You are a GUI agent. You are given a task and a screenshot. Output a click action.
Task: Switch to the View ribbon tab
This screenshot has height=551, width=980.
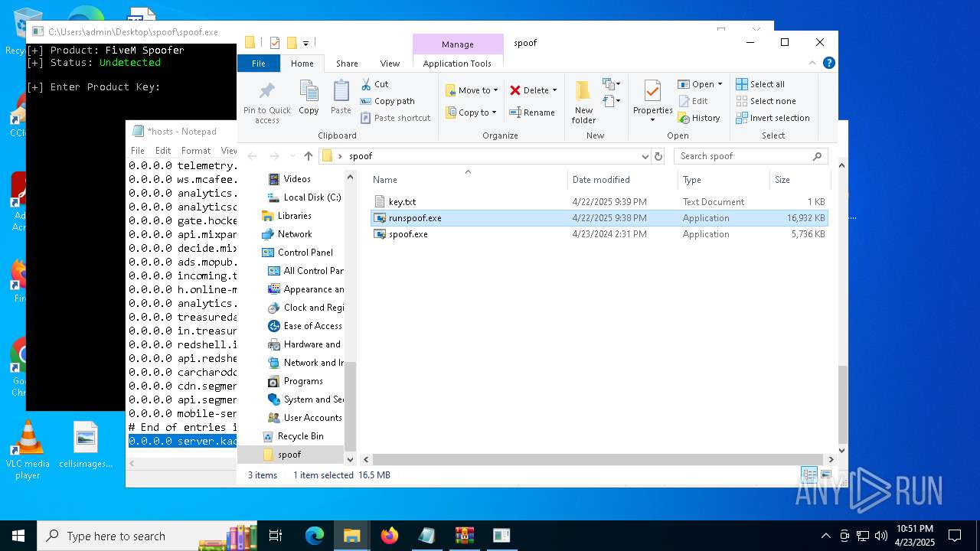pos(390,64)
